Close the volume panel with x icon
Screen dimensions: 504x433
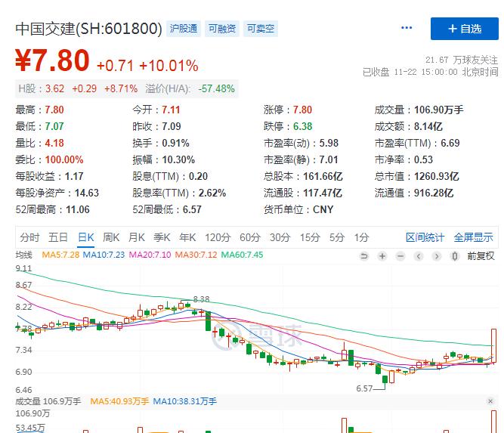click(x=490, y=401)
